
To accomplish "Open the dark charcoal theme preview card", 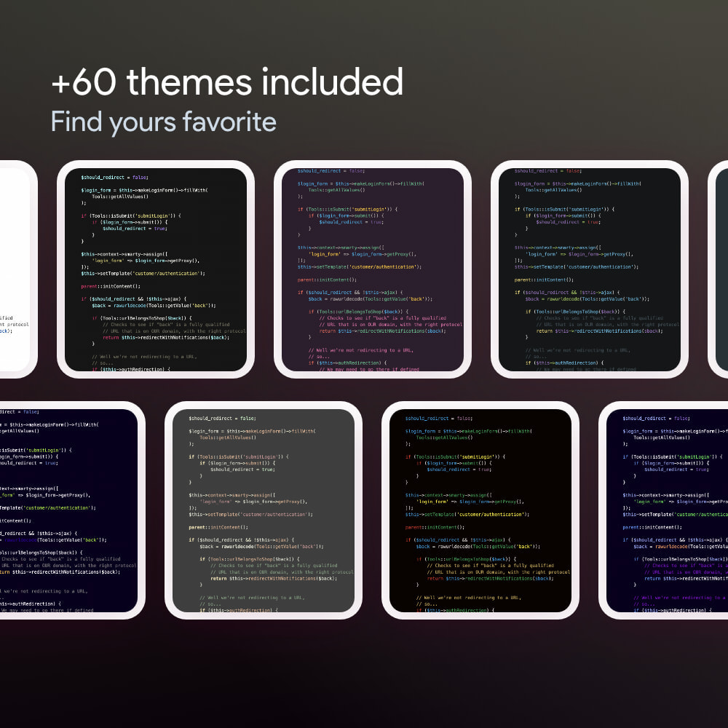I will pyautogui.click(x=157, y=269).
